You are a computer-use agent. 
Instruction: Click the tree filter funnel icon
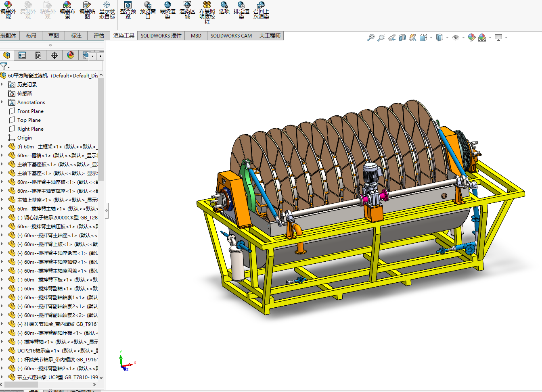[4, 66]
